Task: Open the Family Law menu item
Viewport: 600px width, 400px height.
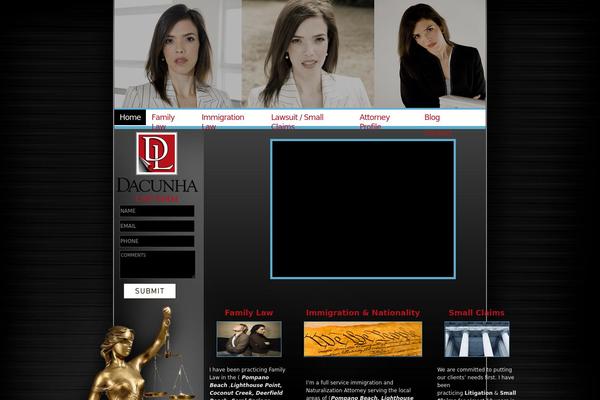Action: coord(163,121)
